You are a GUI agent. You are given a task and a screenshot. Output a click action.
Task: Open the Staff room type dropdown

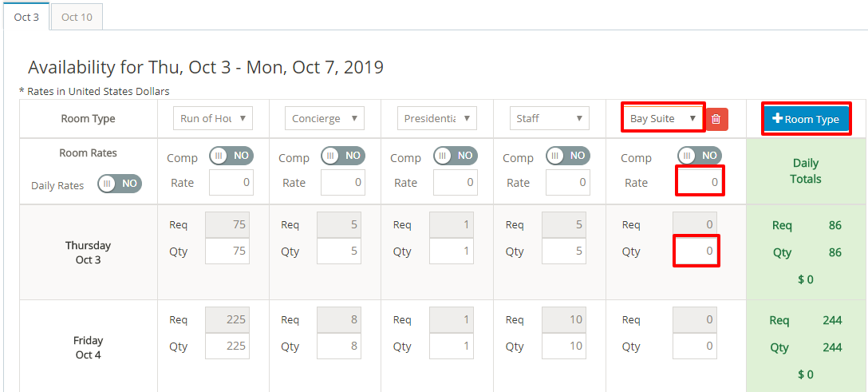tap(549, 118)
